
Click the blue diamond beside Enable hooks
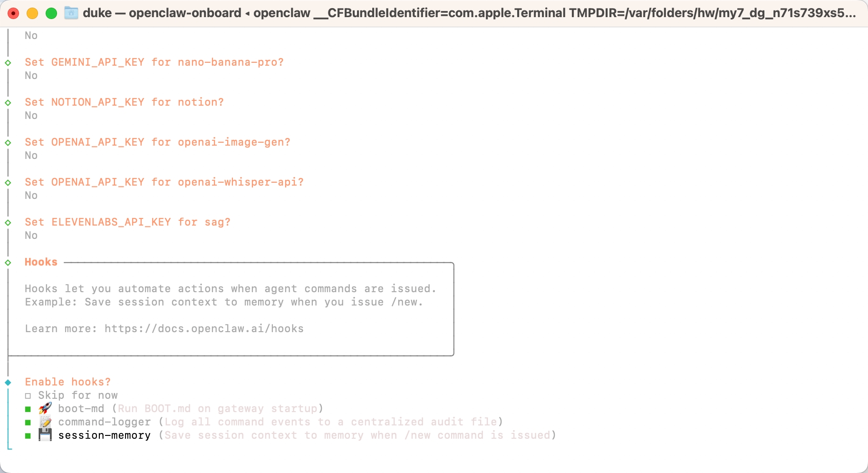pyautogui.click(x=8, y=383)
